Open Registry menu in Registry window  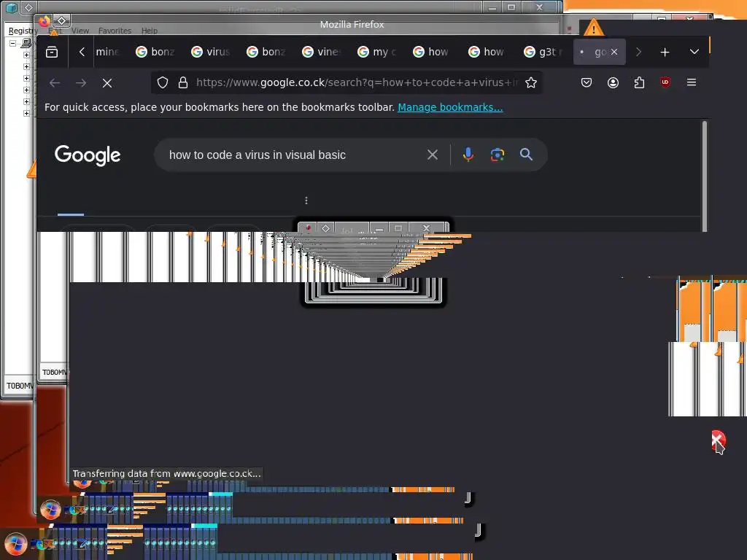21,31
